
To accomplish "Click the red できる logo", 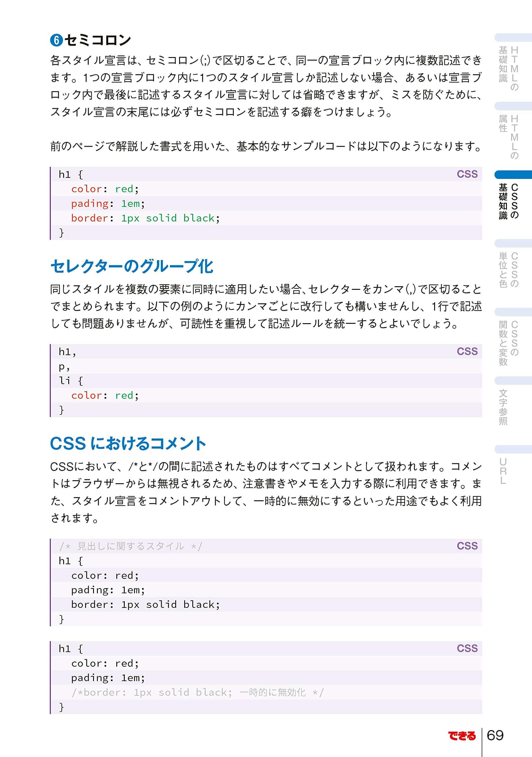I will 462,736.
